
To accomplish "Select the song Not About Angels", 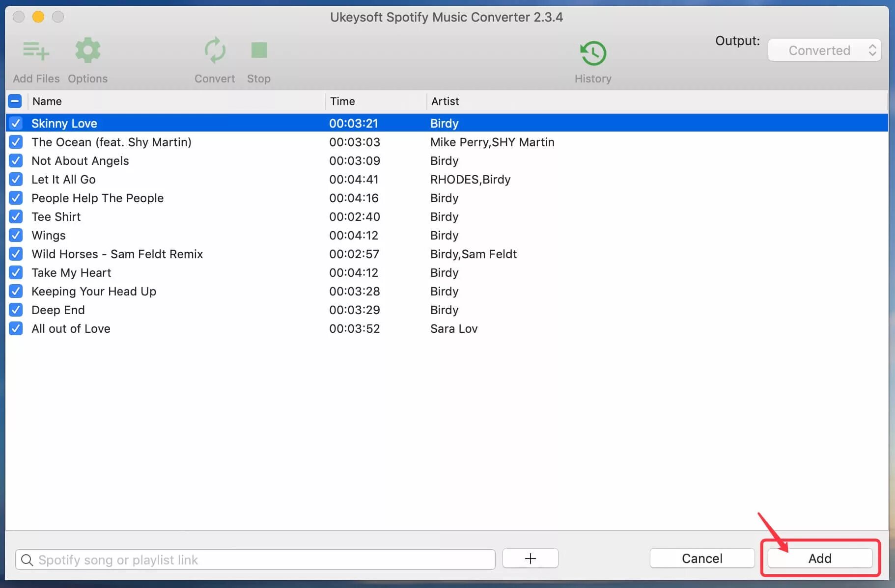I will tap(80, 160).
